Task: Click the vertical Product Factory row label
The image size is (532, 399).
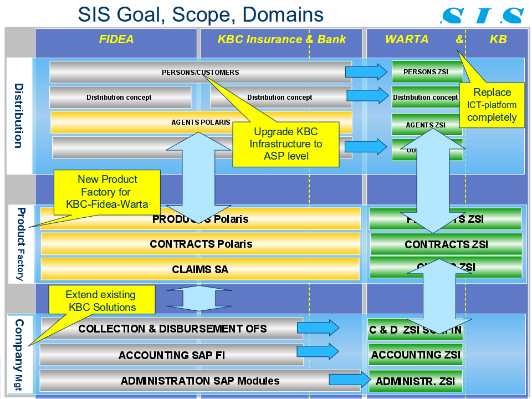Action: [x=21, y=244]
